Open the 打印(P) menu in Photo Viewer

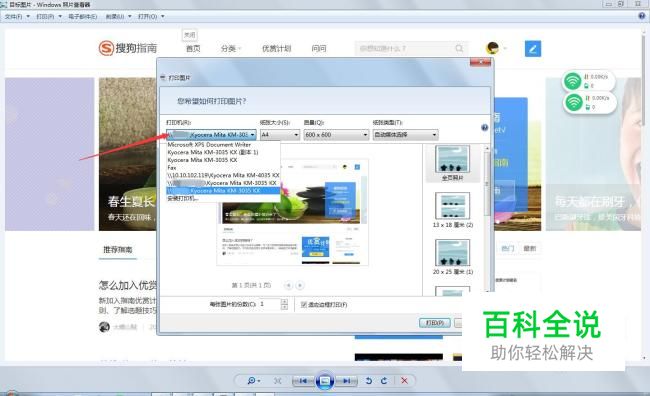(x=49, y=17)
